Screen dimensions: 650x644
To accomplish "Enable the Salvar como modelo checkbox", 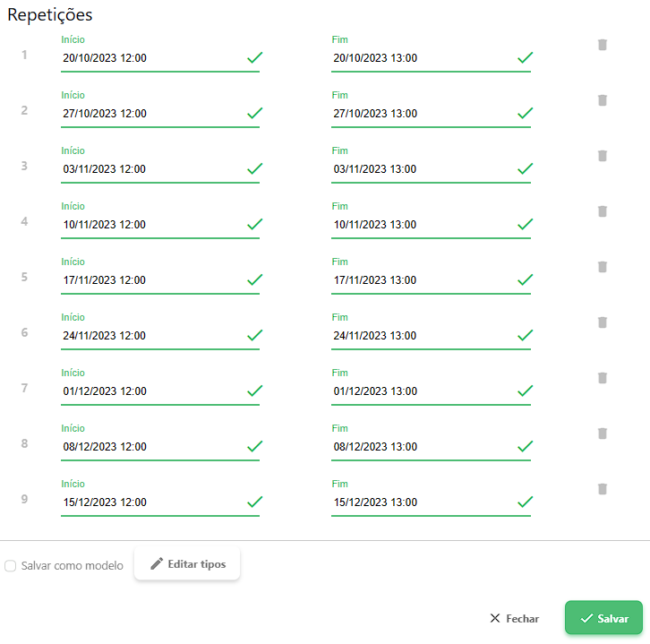I will tap(11, 566).
